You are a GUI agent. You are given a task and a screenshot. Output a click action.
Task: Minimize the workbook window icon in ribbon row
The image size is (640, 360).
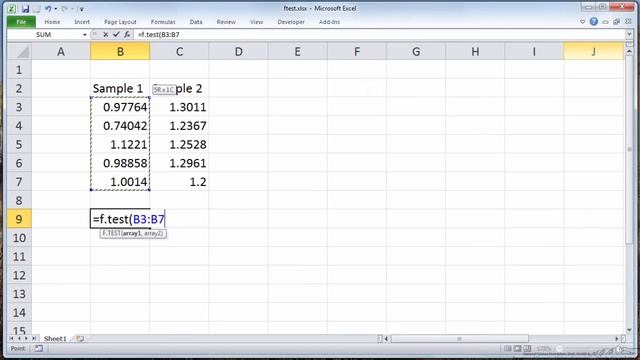tap(605, 22)
